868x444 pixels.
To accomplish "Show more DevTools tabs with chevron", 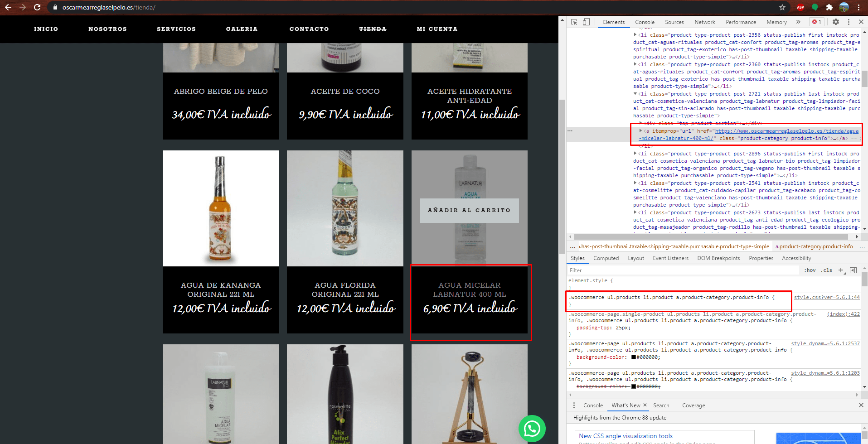I will pos(798,22).
